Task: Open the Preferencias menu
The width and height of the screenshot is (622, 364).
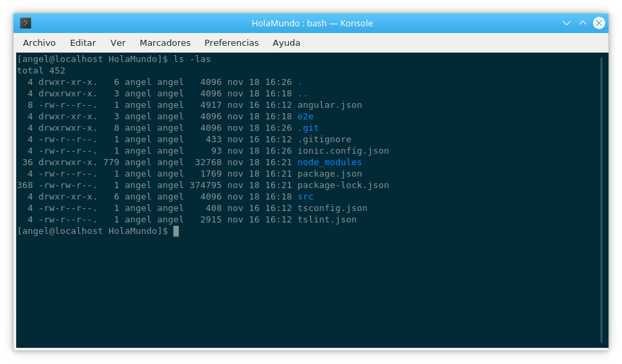Action: tap(231, 43)
